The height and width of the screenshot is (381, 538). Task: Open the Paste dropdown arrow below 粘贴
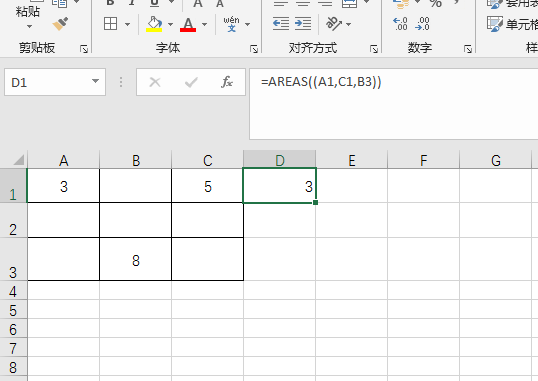tap(30, 26)
